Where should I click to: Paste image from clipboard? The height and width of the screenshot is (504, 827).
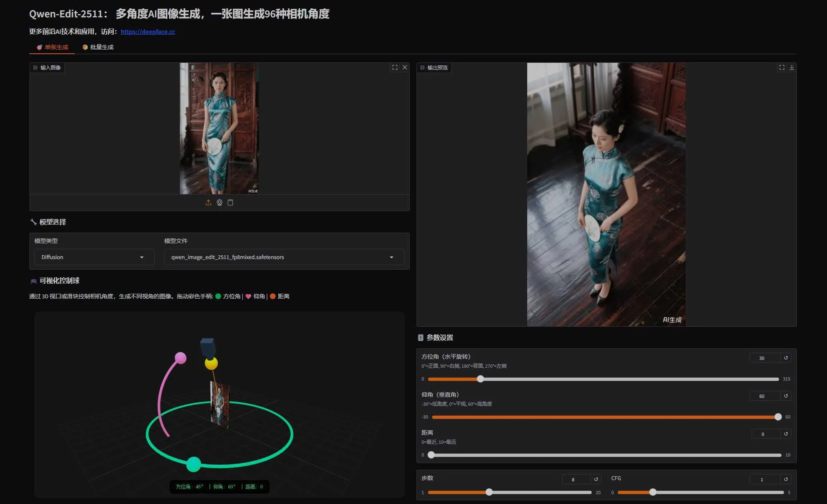230,202
